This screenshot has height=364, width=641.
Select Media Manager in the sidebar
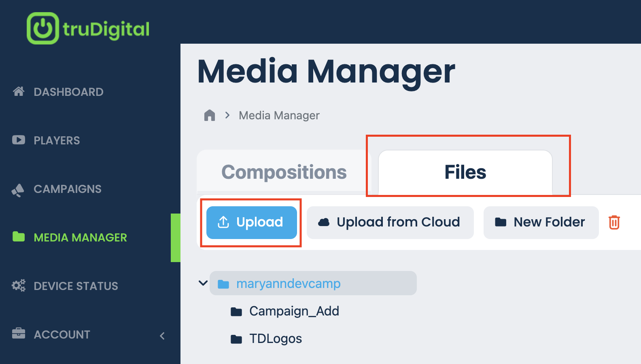click(x=80, y=237)
